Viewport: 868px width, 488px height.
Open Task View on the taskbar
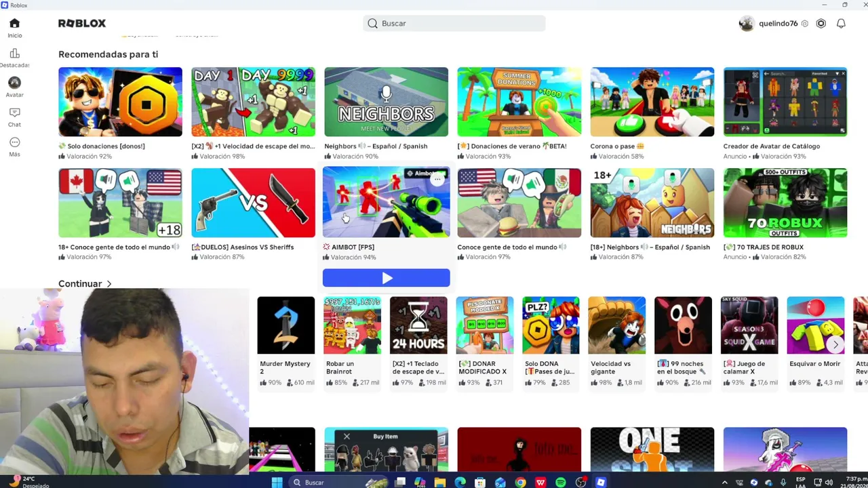tap(400, 483)
